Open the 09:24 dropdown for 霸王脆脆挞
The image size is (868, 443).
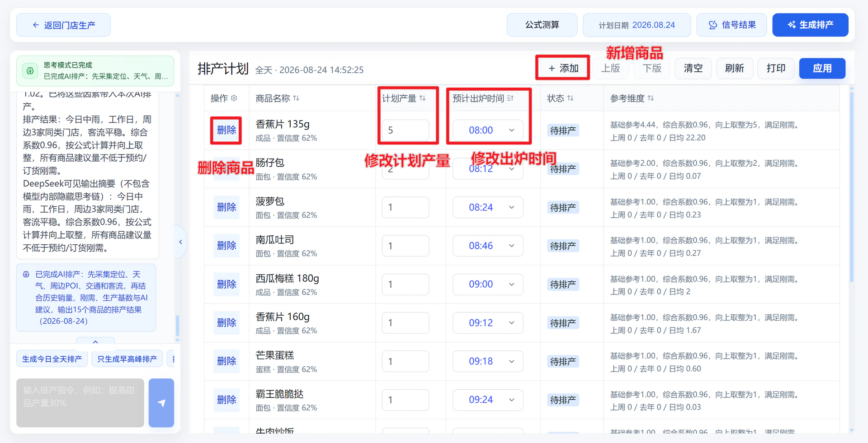point(488,400)
